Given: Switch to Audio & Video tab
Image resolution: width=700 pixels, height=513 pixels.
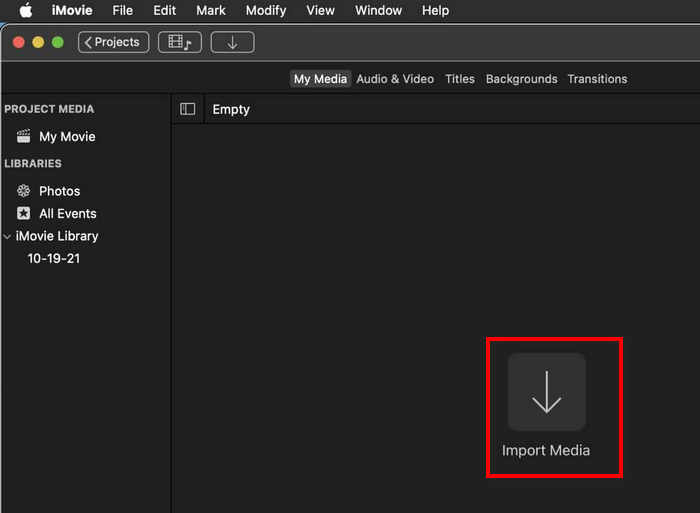Looking at the screenshot, I should [395, 79].
